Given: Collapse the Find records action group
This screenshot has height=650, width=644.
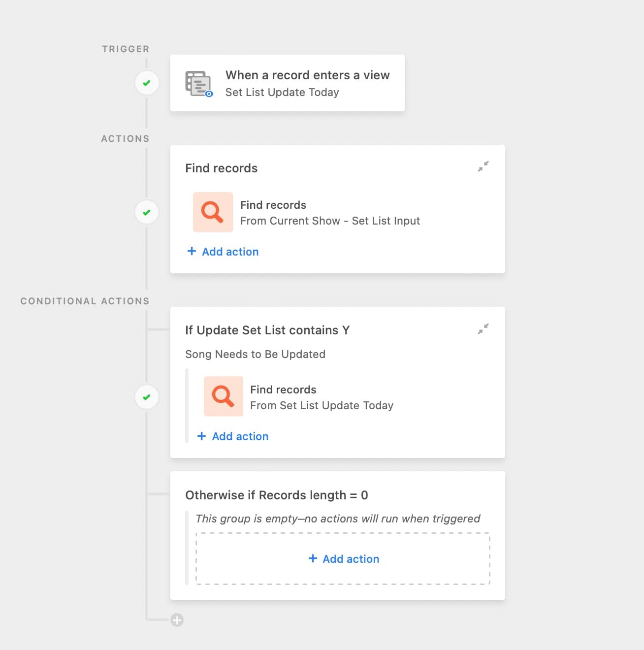Looking at the screenshot, I should (483, 166).
